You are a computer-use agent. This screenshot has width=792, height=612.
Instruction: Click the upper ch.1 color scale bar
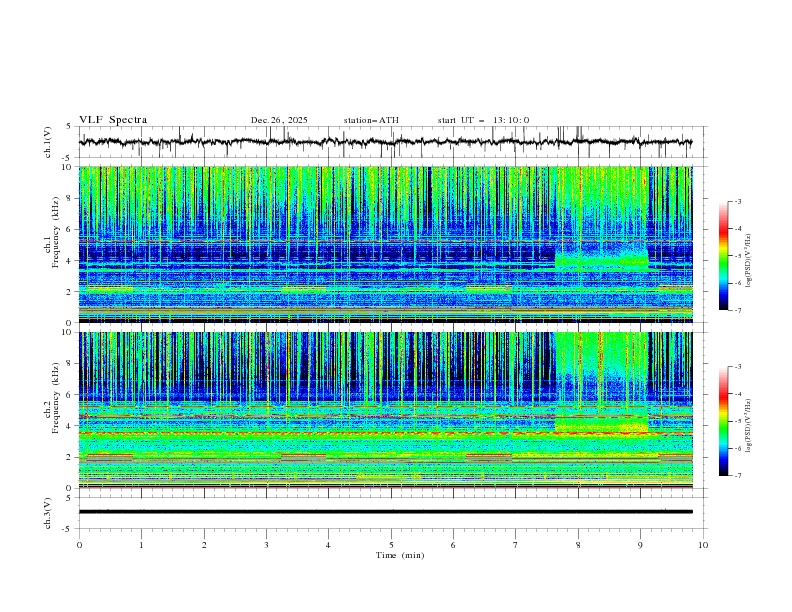pos(723,256)
